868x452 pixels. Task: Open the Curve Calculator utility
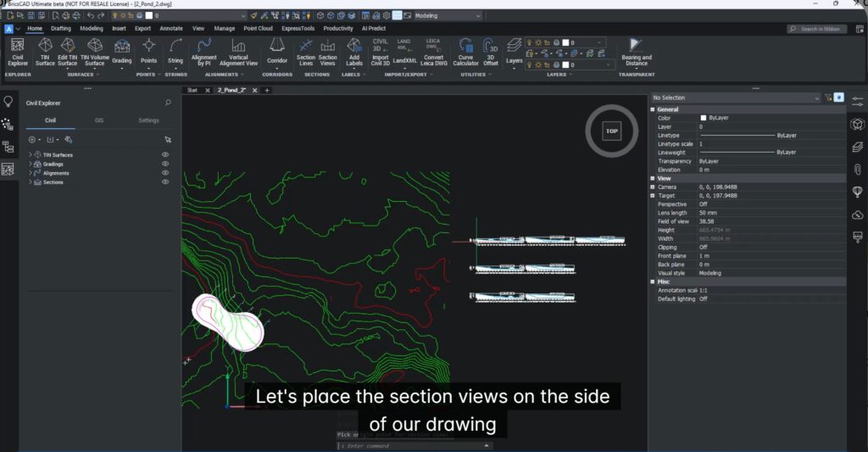pos(465,51)
